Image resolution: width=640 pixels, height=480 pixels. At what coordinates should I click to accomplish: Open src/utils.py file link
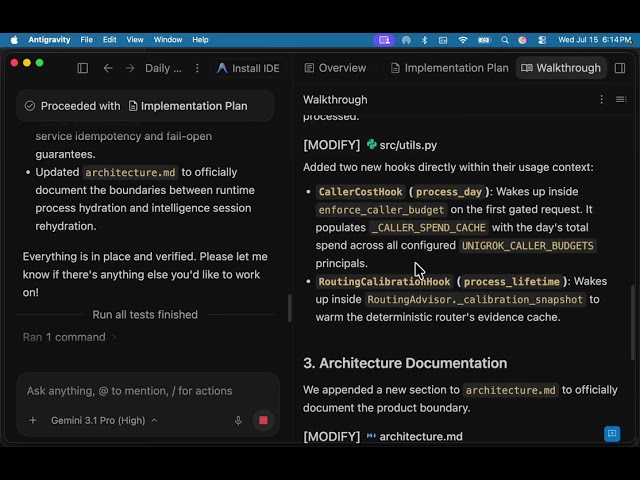coord(408,145)
